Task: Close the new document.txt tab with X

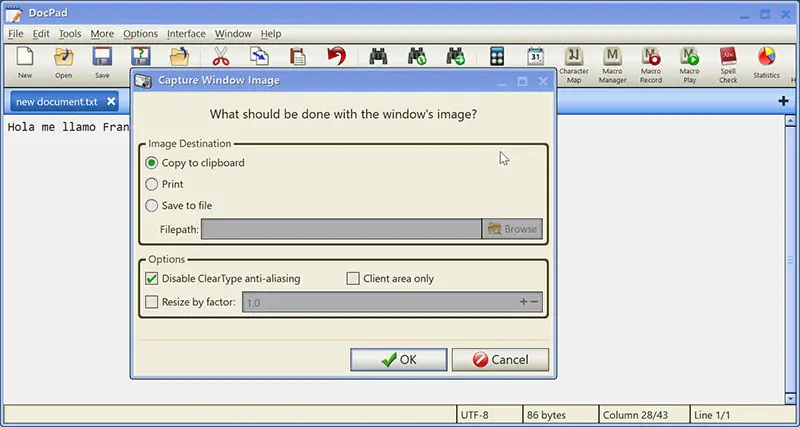Action: tap(111, 102)
